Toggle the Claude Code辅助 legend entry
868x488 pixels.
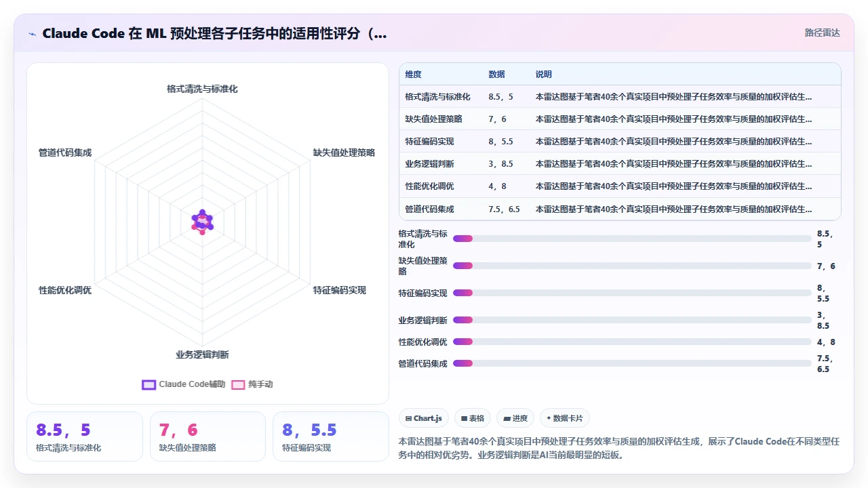pyautogui.click(x=184, y=384)
